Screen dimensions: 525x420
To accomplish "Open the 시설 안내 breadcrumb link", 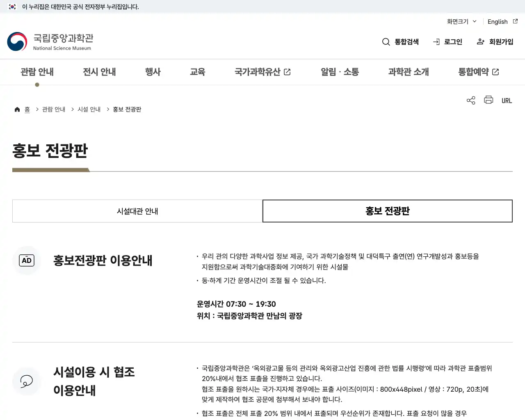I will coord(89,109).
